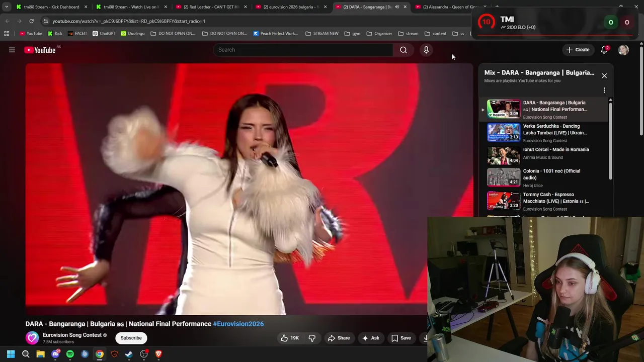Expand the content bookmark folder
Image resolution: width=644 pixels, height=362 pixels.
(435, 34)
